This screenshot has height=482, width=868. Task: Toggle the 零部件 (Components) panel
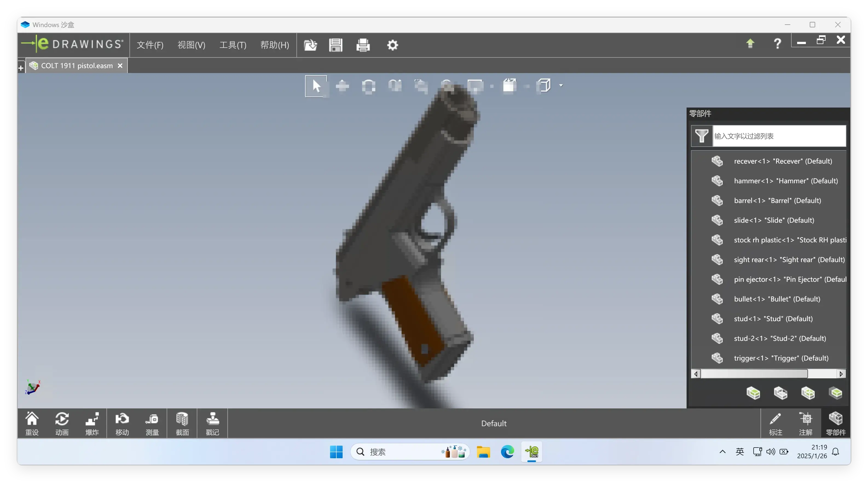(836, 423)
